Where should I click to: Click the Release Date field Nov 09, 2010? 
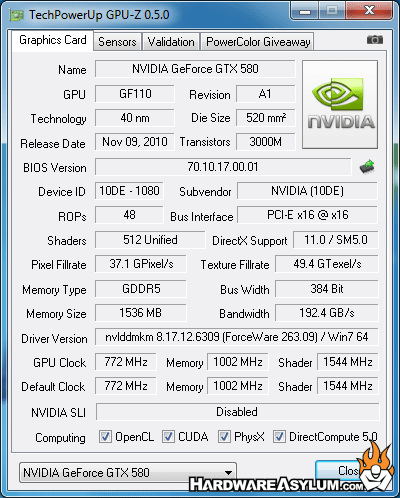135,142
